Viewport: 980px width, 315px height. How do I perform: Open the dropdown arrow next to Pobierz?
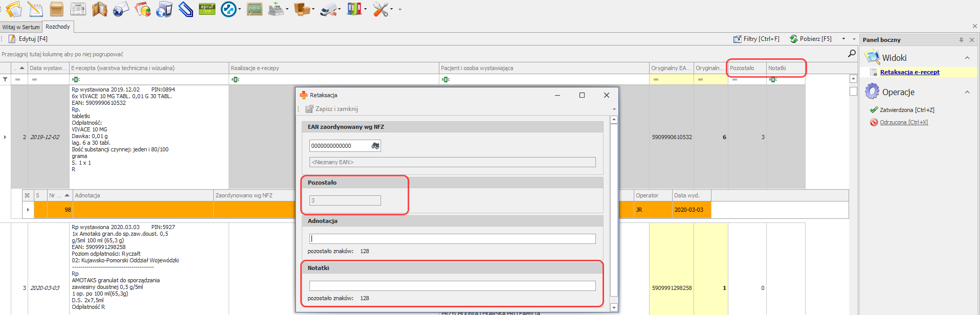click(x=843, y=39)
